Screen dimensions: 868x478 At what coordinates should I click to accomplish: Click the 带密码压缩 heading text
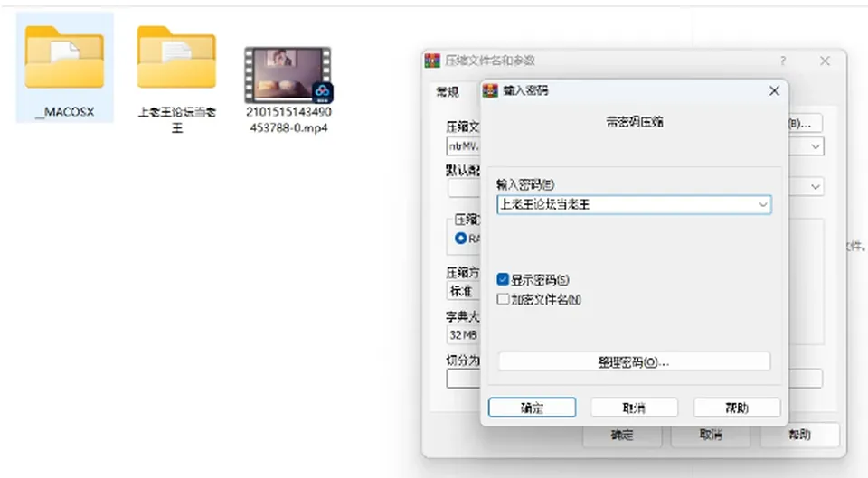pos(635,122)
